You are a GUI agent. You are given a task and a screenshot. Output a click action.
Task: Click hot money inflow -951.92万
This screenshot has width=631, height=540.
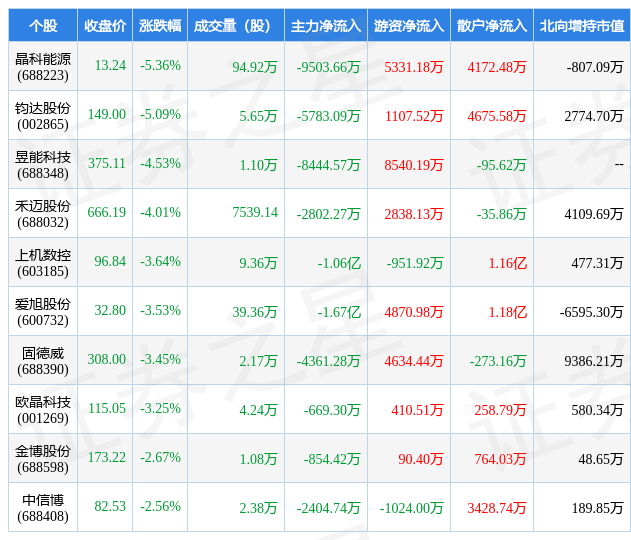click(x=415, y=263)
